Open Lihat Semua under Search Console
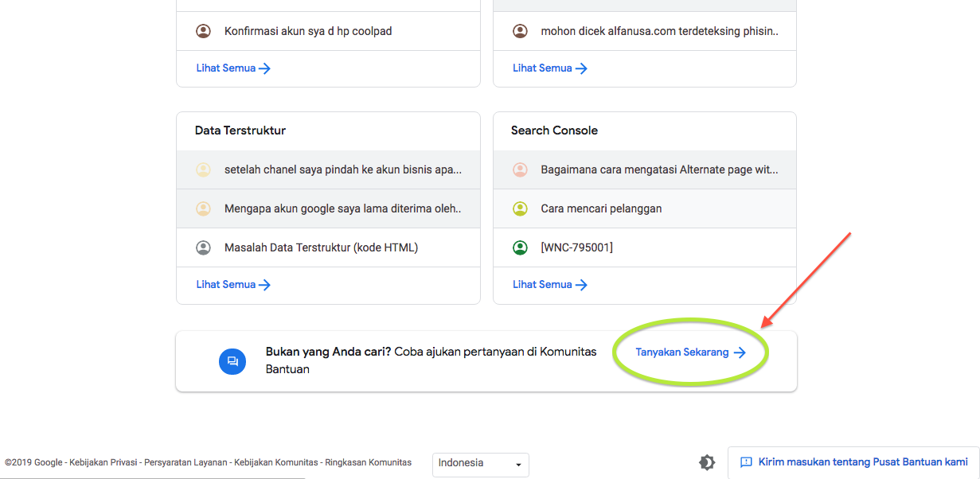 pyautogui.click(x=549, y=284)
